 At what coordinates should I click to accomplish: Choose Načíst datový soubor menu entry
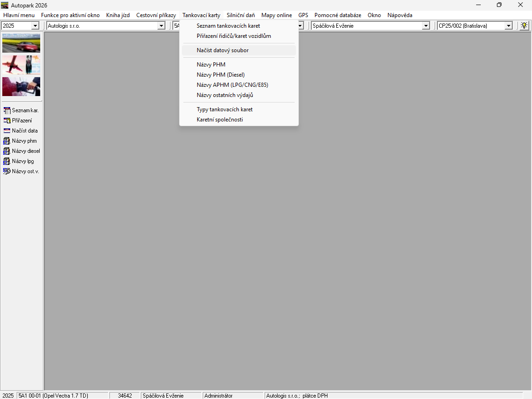pyautogui.click(x=223, y=50)
